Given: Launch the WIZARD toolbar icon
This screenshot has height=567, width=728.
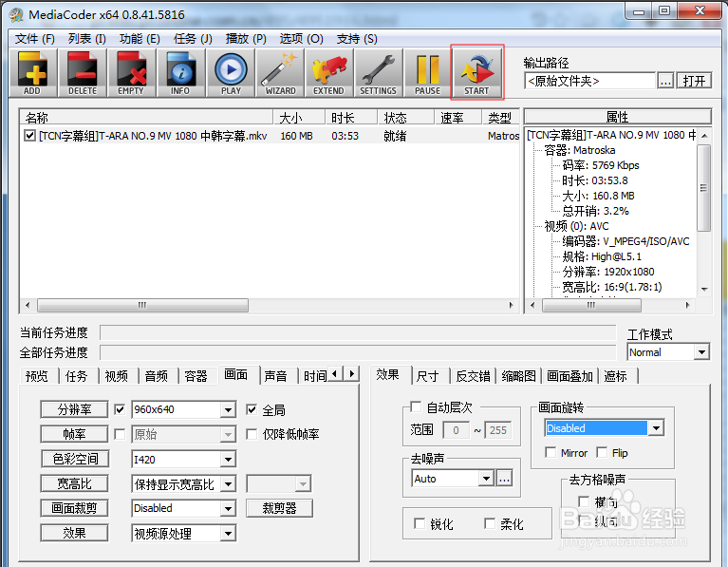Looking at the screenshot, I should click(x=280, y=72).
